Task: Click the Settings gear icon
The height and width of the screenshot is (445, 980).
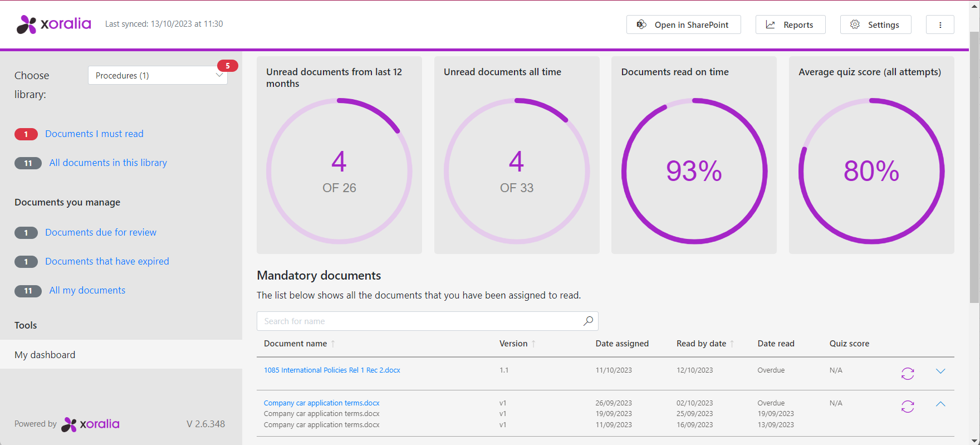Action: pyautogui.click(x=855, y=25)
